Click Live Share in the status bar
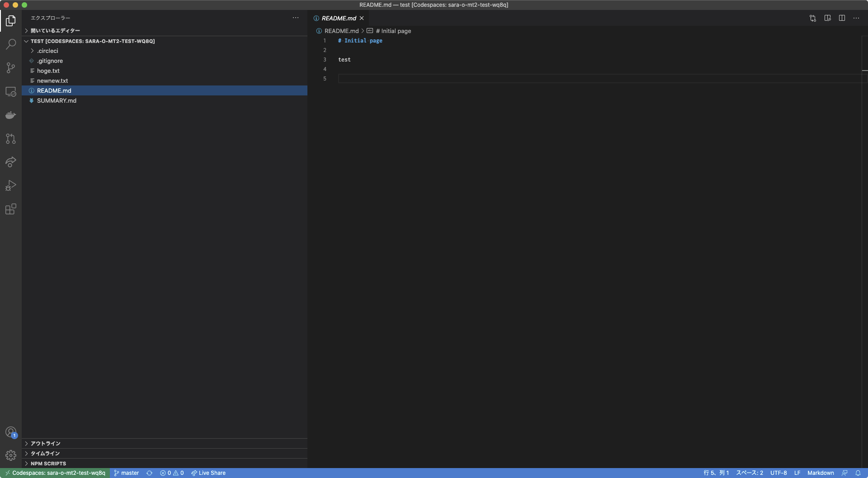Image resolution: width=868 pixels, height=478 pixels. pyautogui.click(x=208, y=473)
